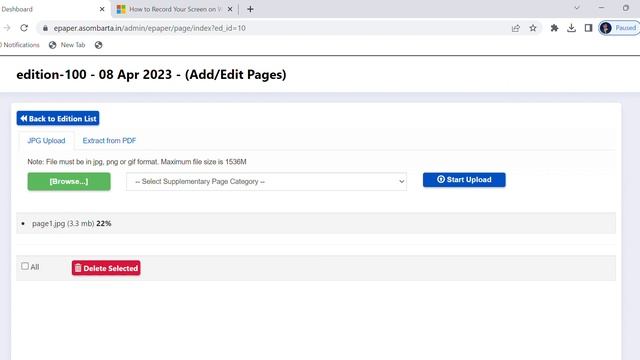The width and height of the screenshot is (640, 360).
Task: Click the address bar URL
Action: coord(149,28)
